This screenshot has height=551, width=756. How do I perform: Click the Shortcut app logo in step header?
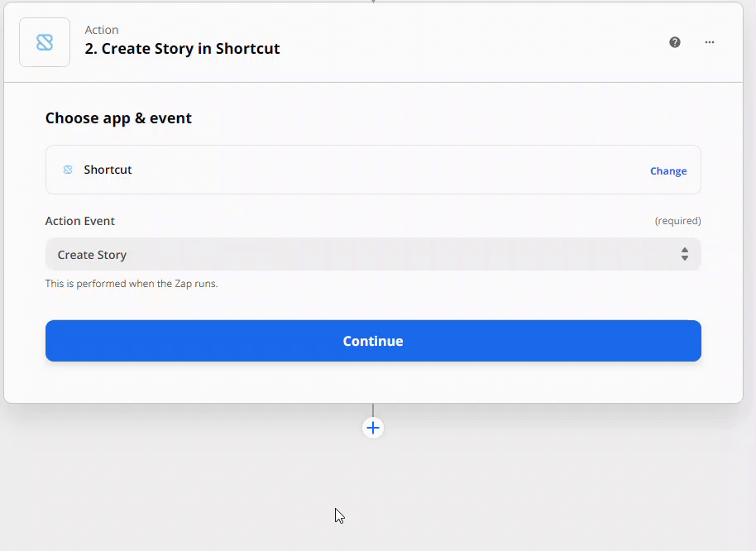click(x=45, y=42)
